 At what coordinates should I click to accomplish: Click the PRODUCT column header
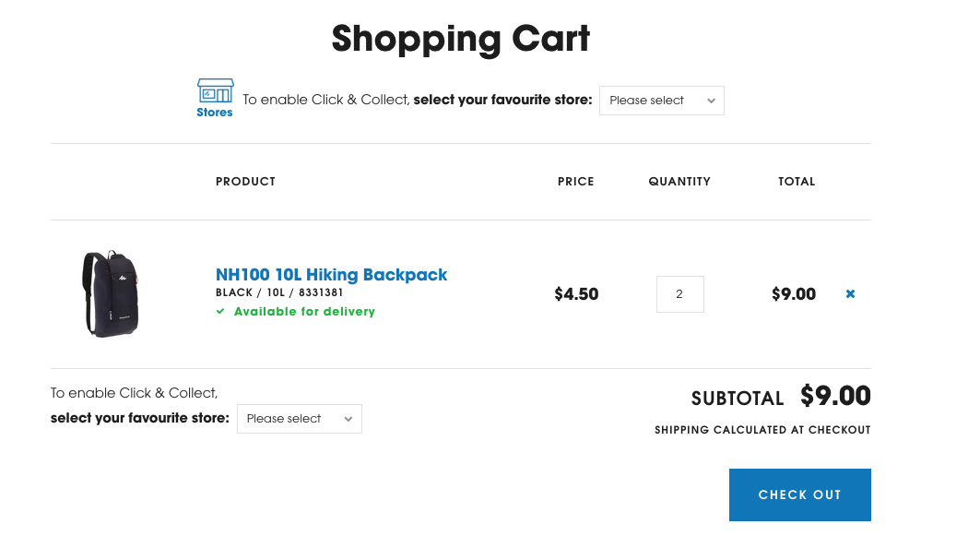tap(245, 181)
